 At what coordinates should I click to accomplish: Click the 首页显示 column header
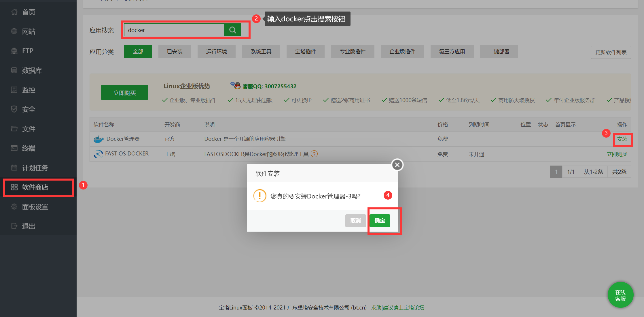point(565,125)
